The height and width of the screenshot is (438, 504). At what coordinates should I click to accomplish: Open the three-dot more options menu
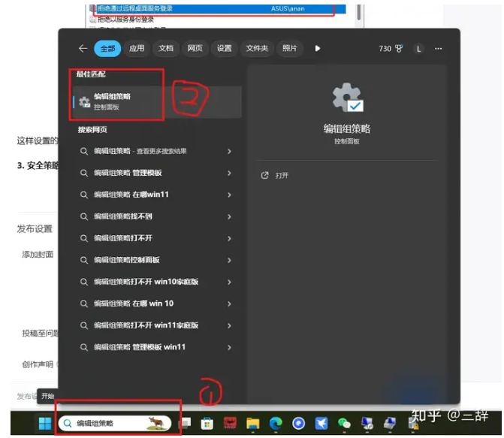pos(439,49)
